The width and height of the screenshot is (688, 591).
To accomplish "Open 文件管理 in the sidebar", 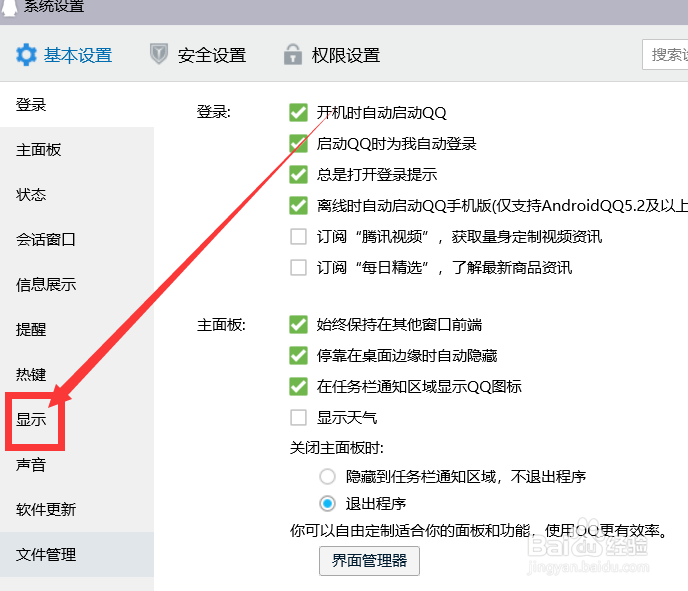I will click(77, 555).
